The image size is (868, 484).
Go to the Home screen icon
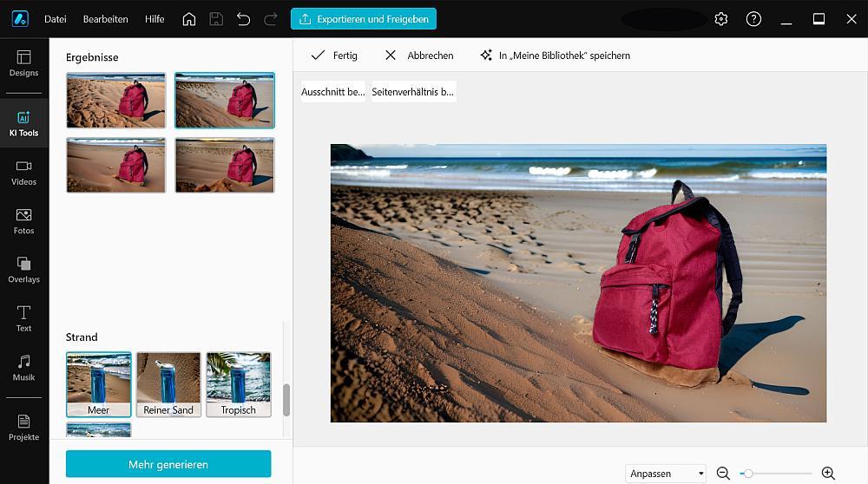pyautogui.click(x=188, y=19)
